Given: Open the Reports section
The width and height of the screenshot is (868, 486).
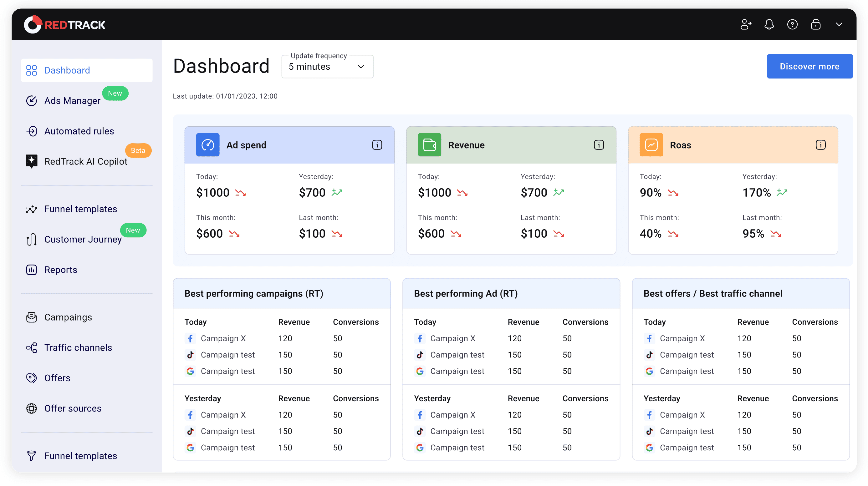Looking at the screenshot, I should 61,270.
